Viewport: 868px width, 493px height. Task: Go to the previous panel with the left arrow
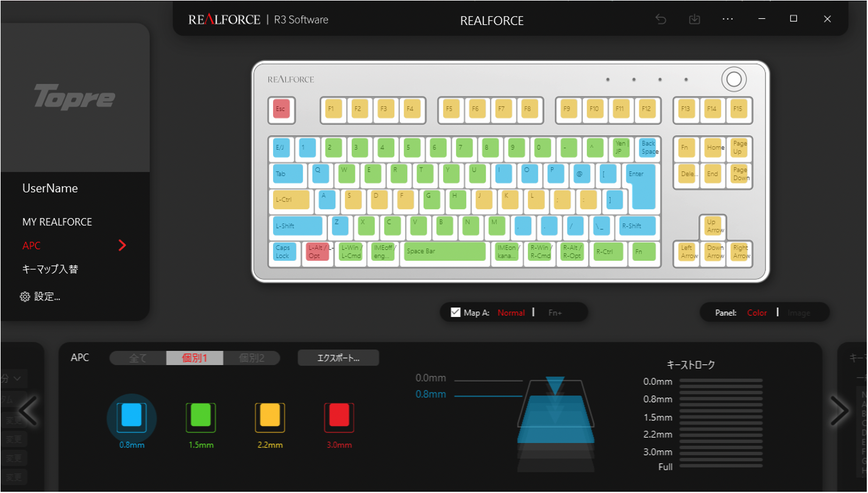coord(28,411)
